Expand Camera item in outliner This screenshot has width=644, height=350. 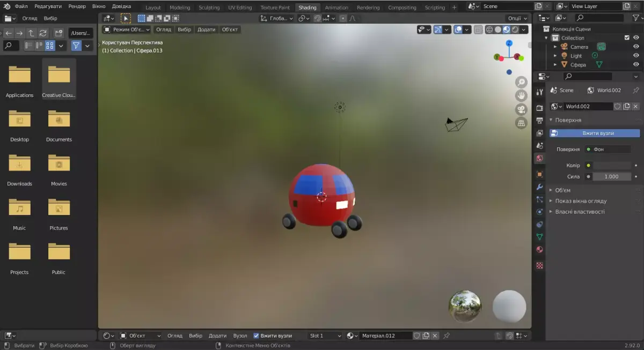pos(555,47)
